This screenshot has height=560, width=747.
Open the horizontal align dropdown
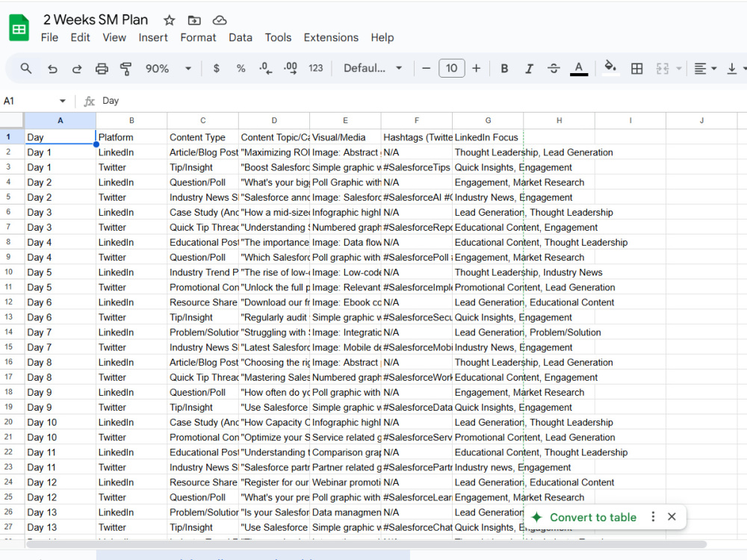coord(706,69)
